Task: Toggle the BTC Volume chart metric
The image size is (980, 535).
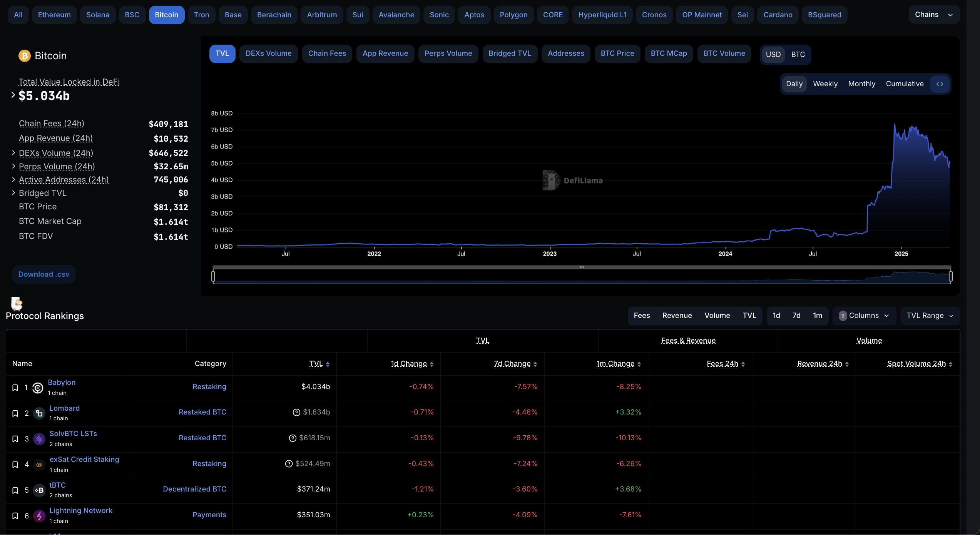Action: (724, 53)
